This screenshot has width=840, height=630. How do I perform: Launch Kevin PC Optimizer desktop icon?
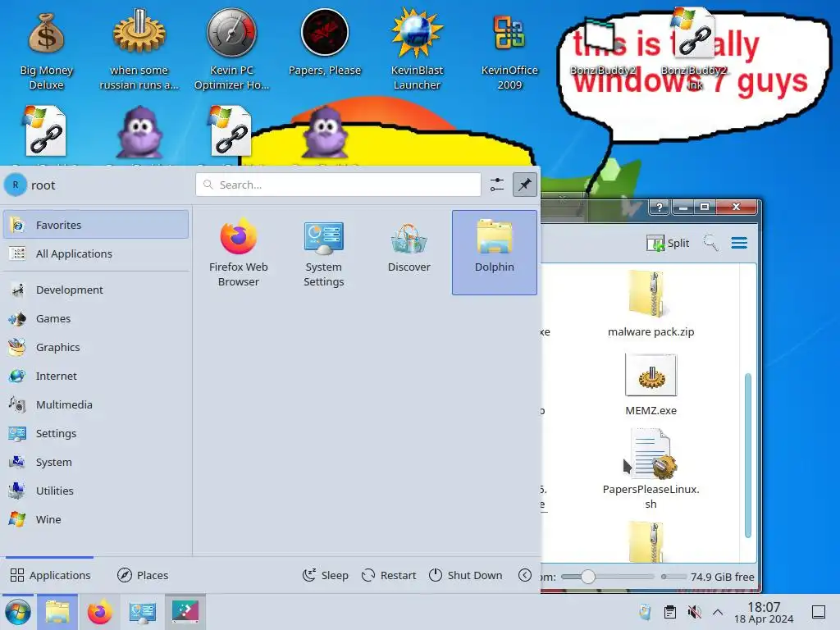tap(232, 50)
